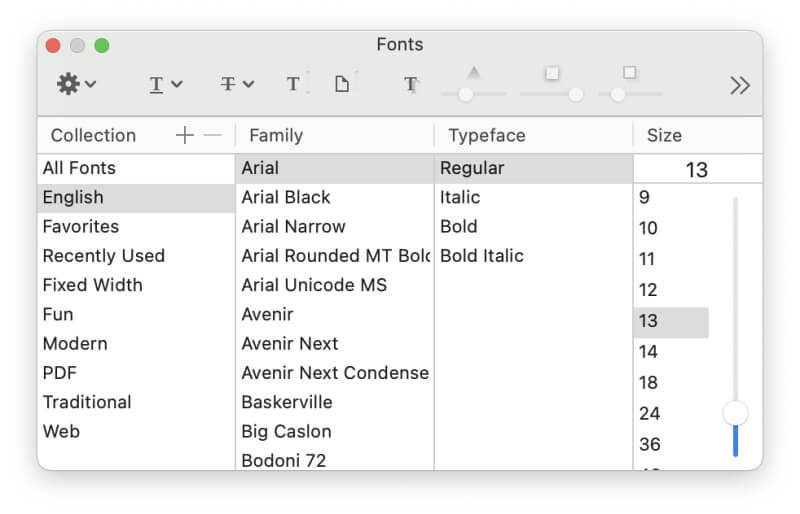Select the Fun collection
The height and width of the screenshot is (514, 800).
(136, 314)
